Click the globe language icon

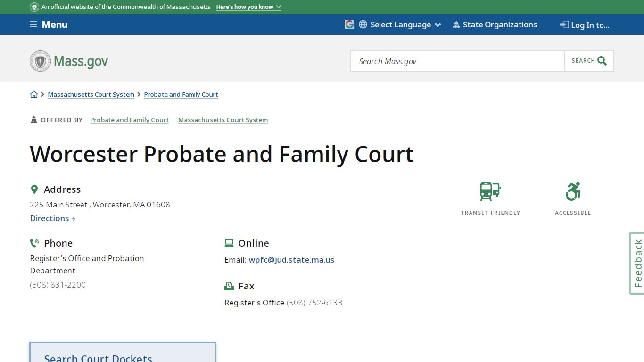click(363, 25)
